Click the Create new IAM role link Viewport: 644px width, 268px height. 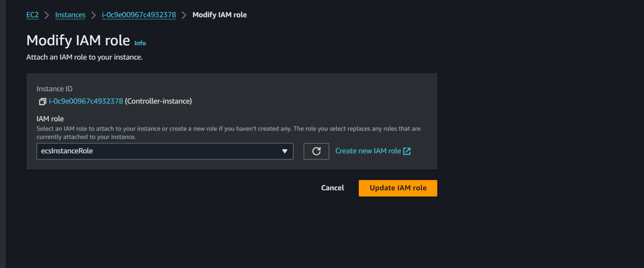368,151
